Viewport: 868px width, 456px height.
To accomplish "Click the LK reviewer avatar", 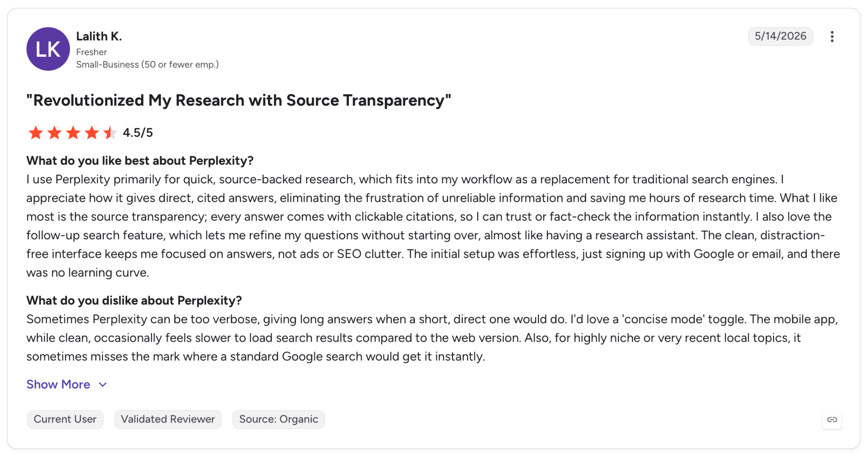I will 48,49.
